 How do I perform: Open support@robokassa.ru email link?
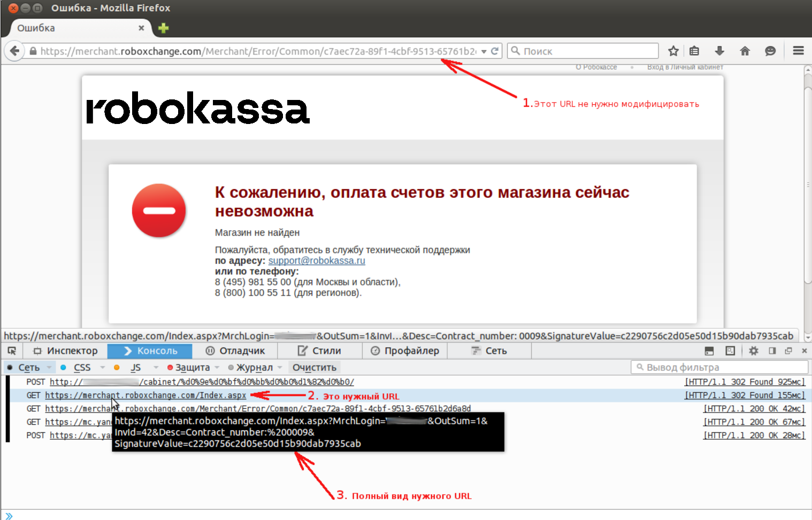tap(317, 260)
